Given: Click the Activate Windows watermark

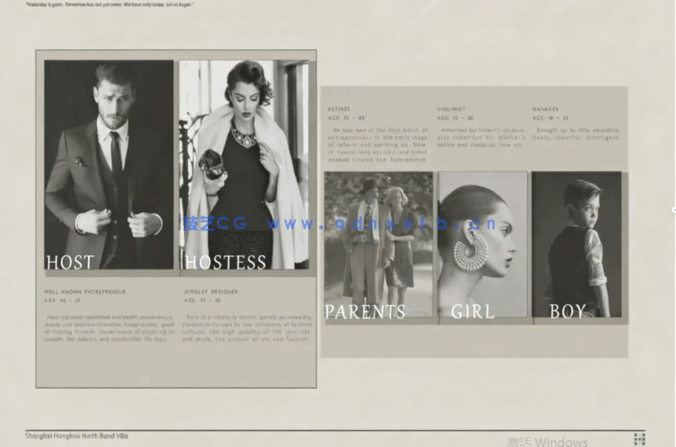Looking at the screenshot, I should pyautogui.click(x=547, y=441).
